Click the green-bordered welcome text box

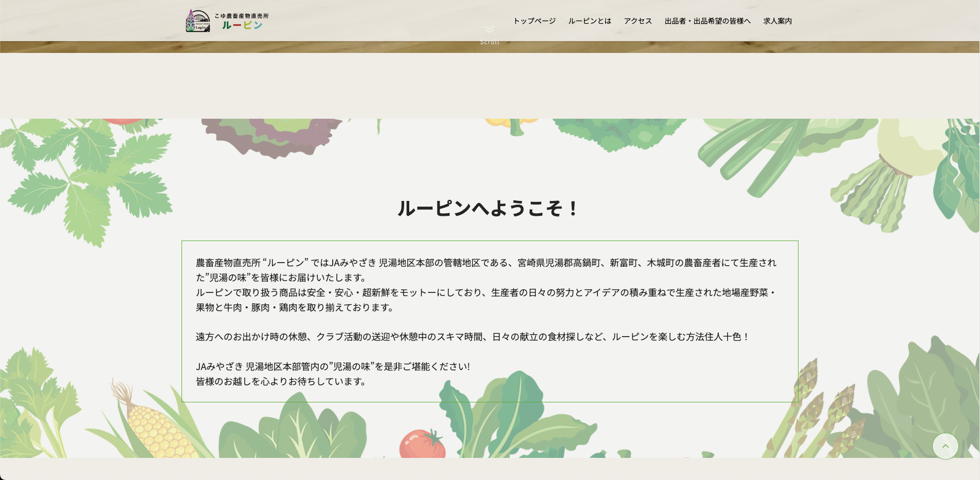click(488, 321)
